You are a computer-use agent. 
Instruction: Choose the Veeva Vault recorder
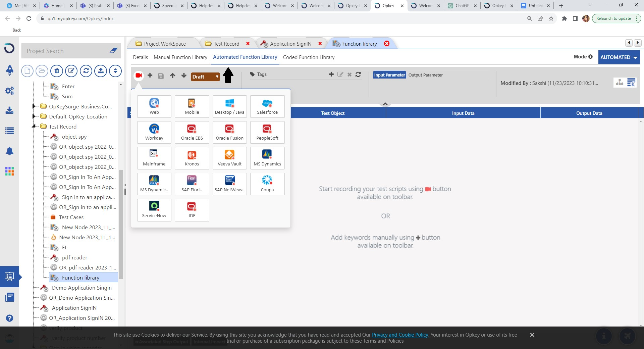point(230,158)
